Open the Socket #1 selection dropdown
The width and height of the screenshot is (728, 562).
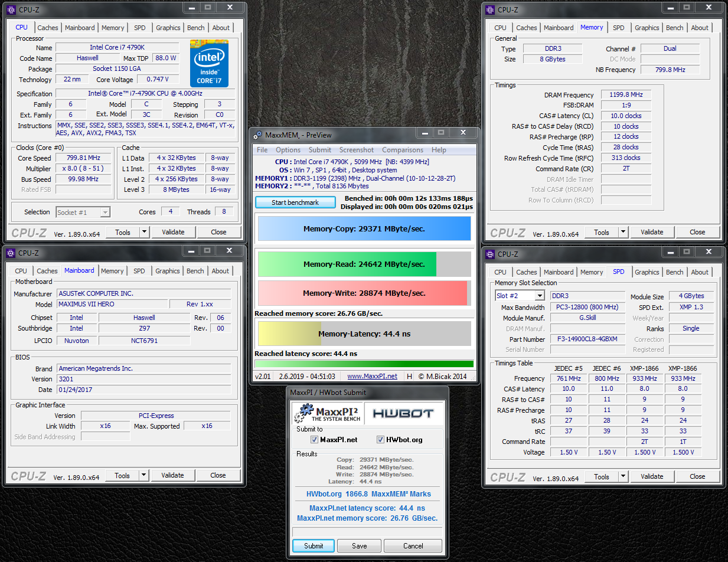click(105, 212)
